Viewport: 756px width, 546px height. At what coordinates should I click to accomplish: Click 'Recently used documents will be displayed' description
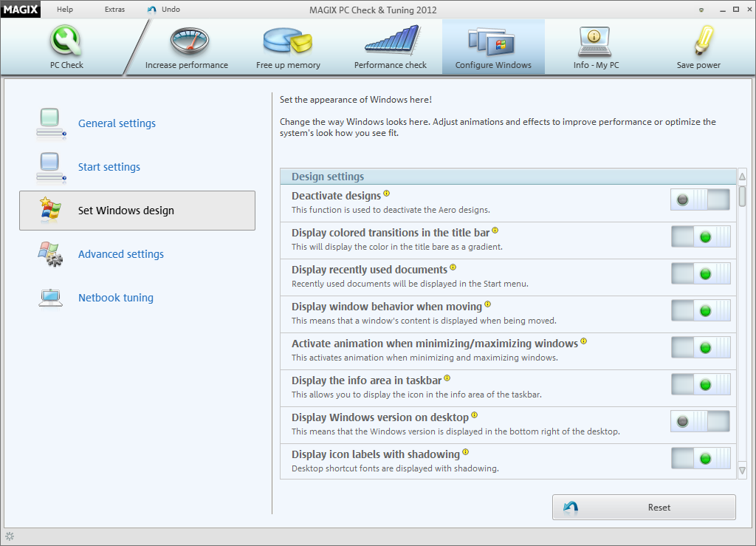pyautogui.click(x=410, y=284)
